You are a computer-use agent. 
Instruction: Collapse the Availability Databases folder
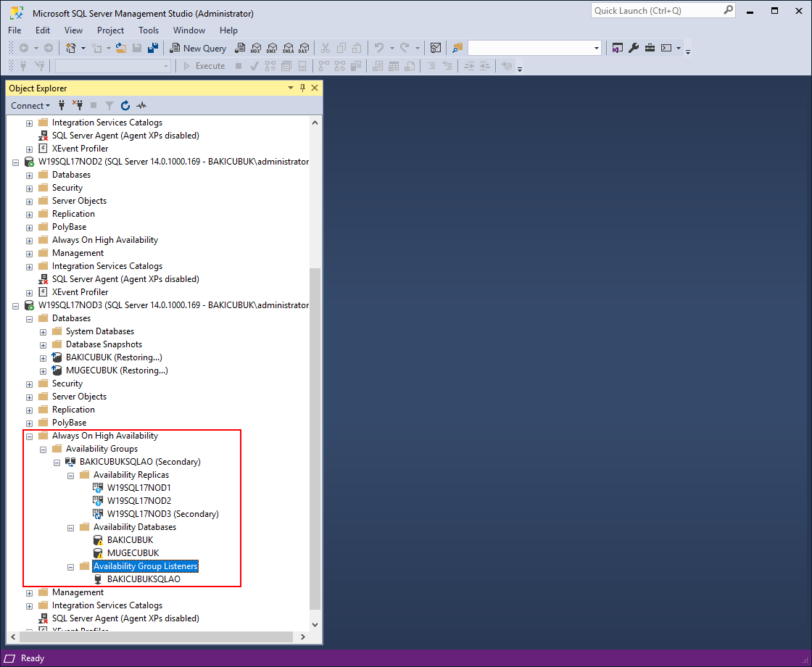pos(70,527)
